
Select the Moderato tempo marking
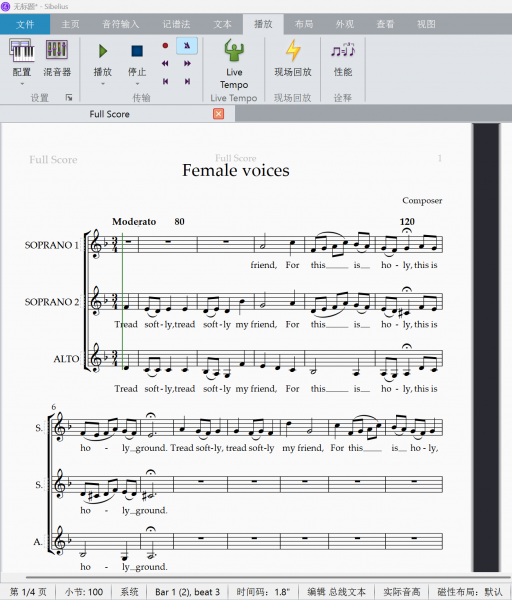[x=134, y=222]
